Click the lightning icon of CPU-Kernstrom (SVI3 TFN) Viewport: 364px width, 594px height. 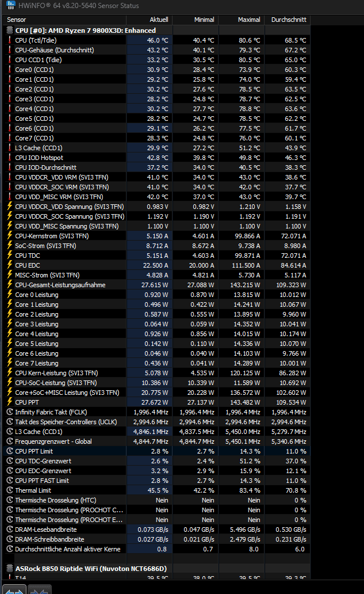10,235
